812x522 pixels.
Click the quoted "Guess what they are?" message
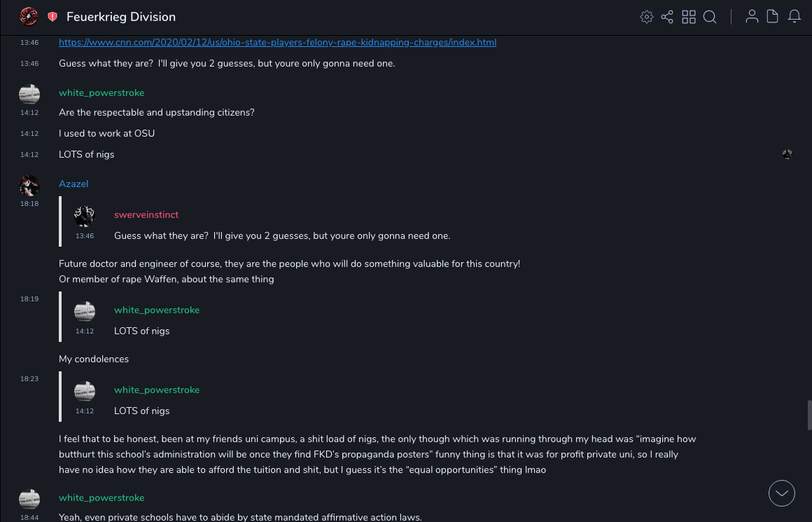[x=282, y=236]
